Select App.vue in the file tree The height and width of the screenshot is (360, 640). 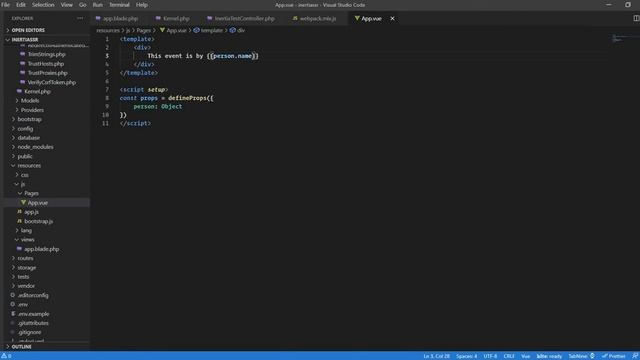[38, 203]
